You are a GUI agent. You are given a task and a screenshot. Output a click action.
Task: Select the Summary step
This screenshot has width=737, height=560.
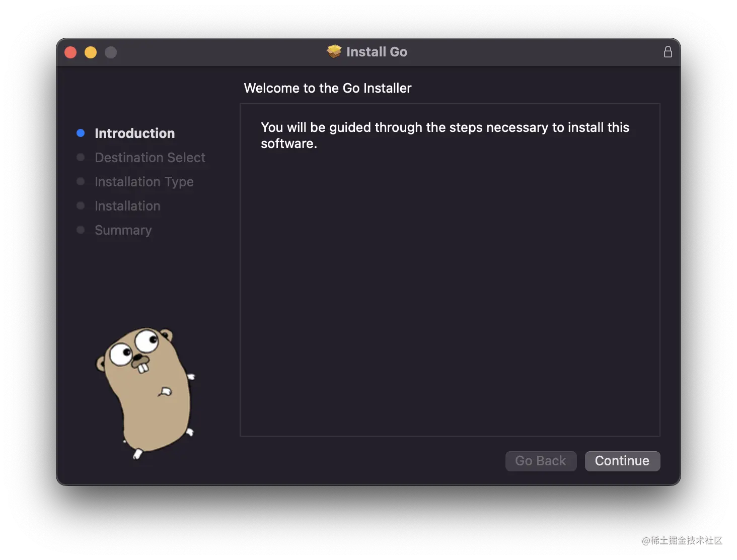coord(123,230)
